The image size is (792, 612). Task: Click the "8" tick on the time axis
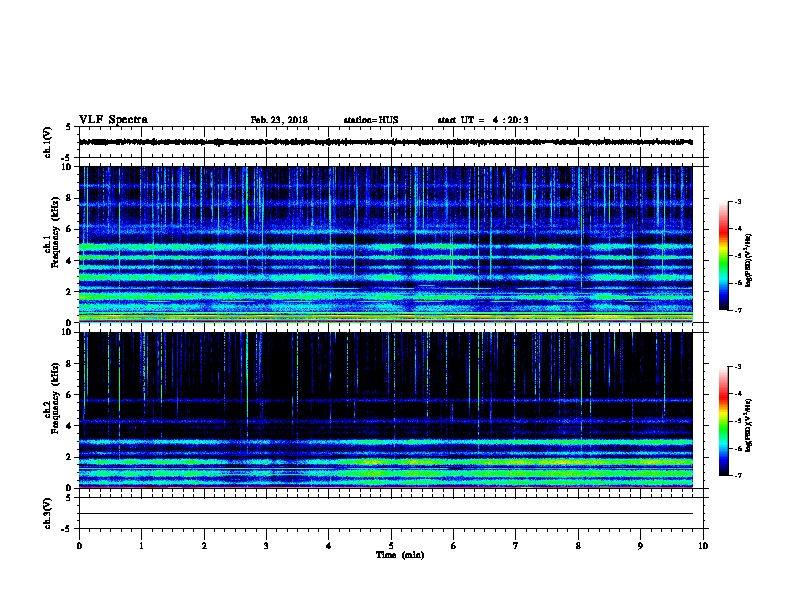click(578, 546)
